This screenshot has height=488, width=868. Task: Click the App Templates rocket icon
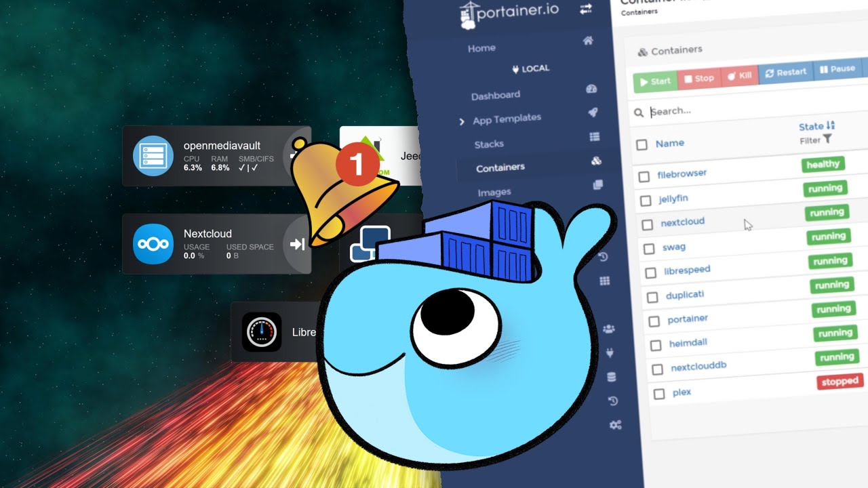(x=593, y=113)
